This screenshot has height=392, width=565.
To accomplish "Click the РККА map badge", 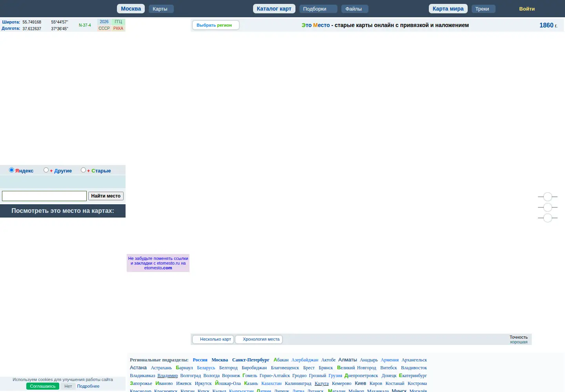I will 118,28.
